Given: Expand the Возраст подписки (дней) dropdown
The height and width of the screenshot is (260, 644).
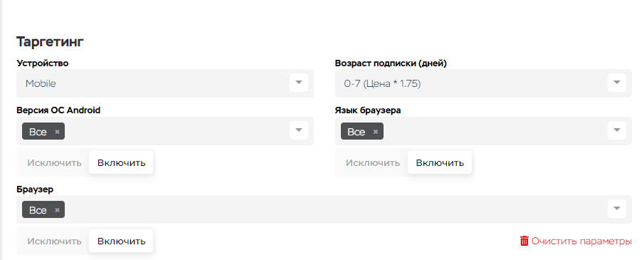Looking at the screenshot, I should point(616,83).
